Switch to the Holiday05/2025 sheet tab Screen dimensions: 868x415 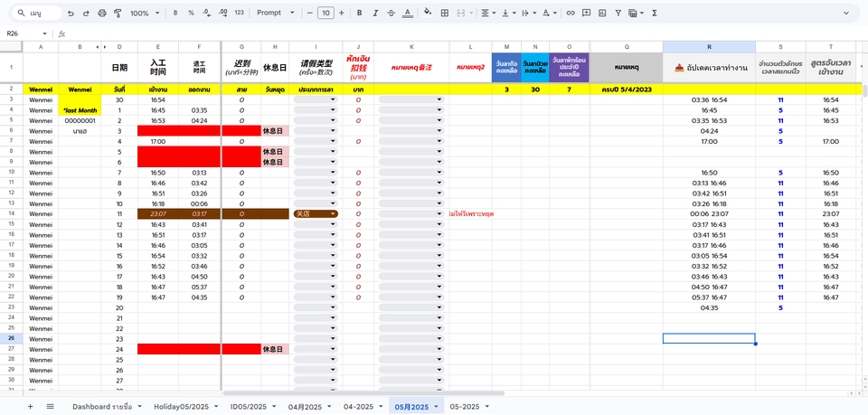[x=181, y=407]
